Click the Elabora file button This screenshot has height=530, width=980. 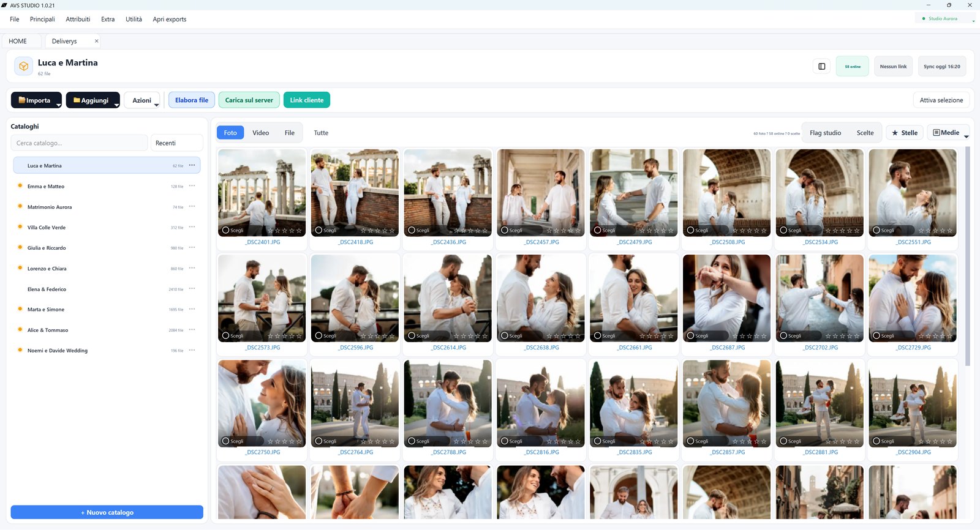click(x=192, y=100)
